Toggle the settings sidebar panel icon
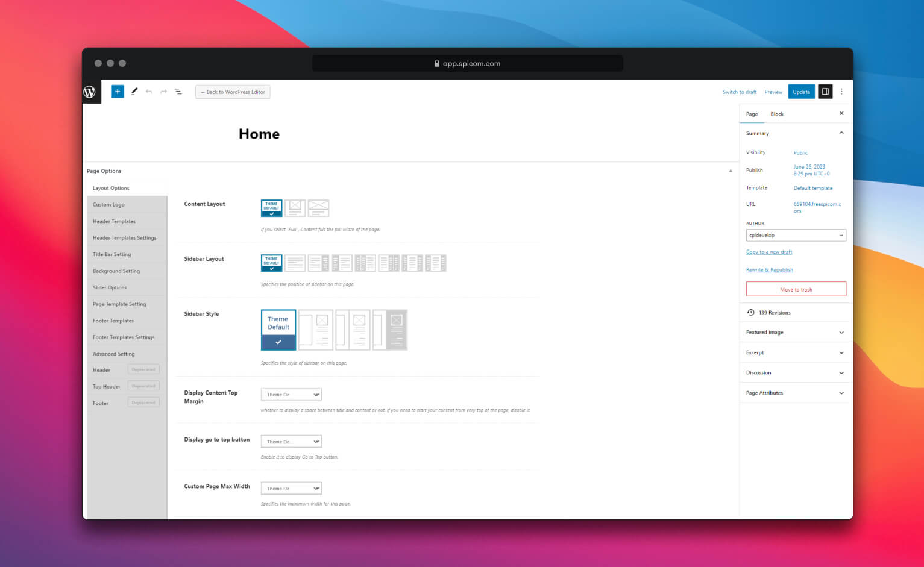This screenshot has width=924, height=567. [x=825, y=92]
